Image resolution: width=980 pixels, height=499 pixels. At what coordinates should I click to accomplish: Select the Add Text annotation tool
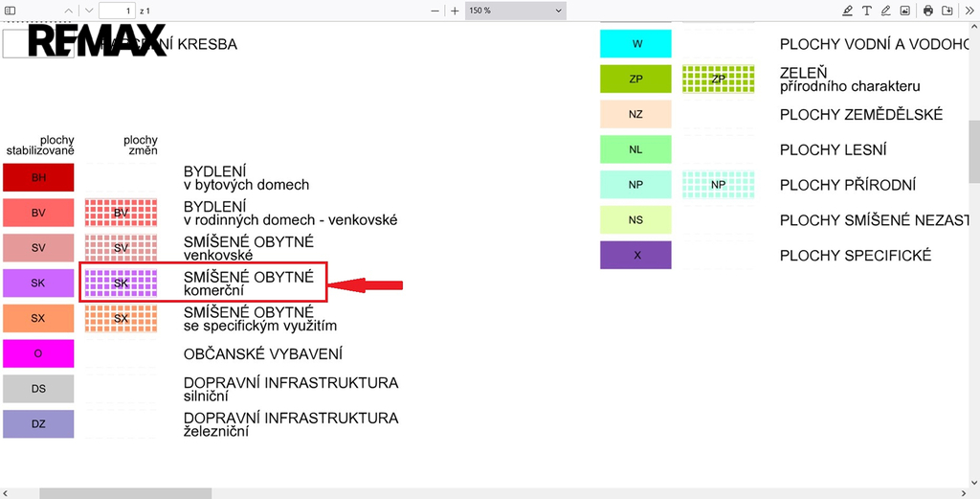(x=867, y=11)
